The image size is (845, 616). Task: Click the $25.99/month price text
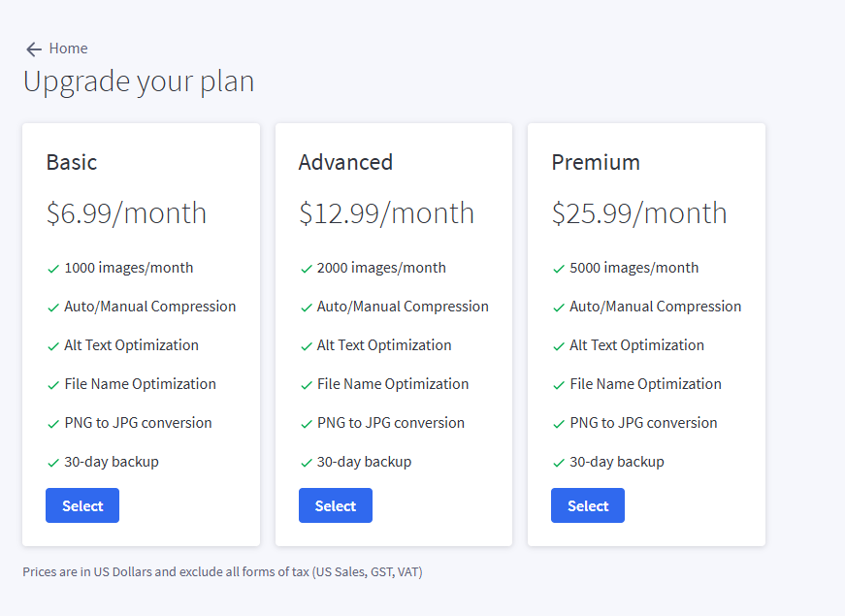tap(638, 212)
